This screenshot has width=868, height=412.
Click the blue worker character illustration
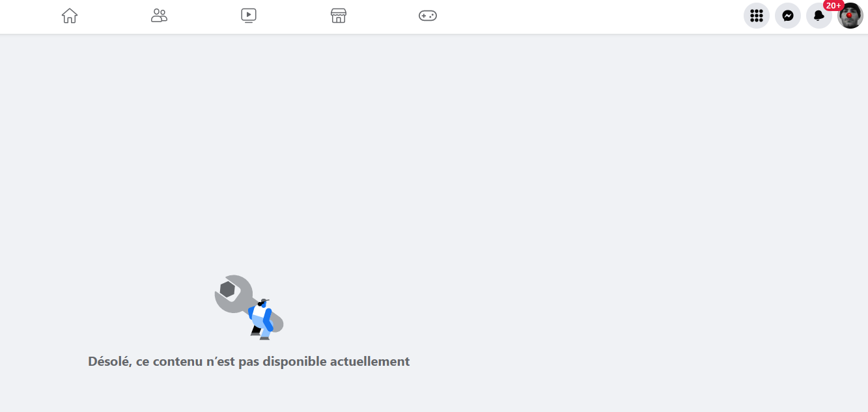click(261, 319)
